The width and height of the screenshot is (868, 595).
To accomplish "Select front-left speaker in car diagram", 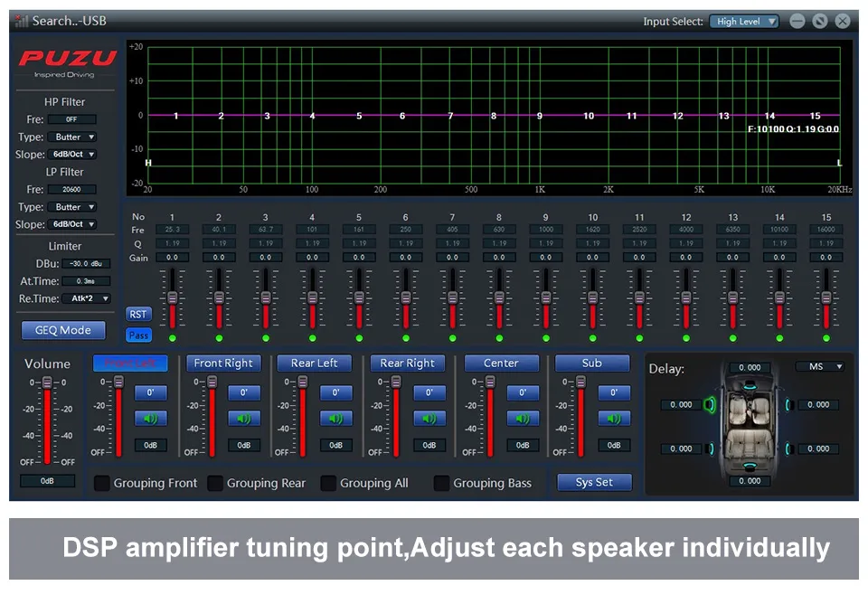I will click(710, 405).
